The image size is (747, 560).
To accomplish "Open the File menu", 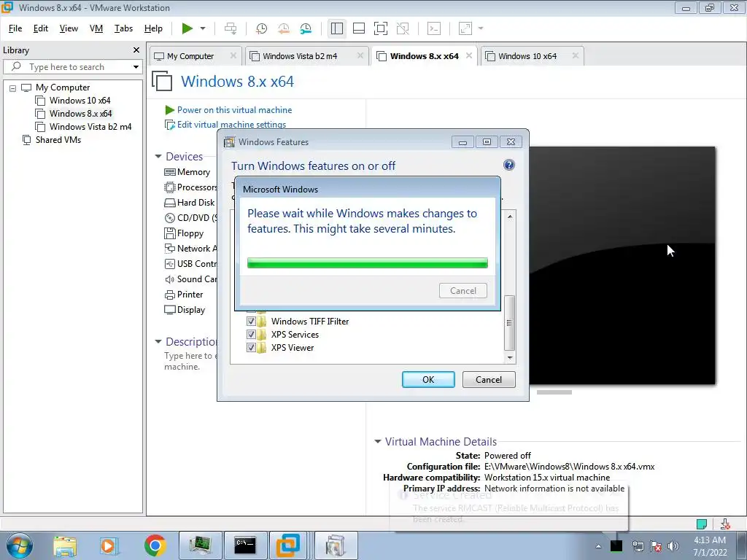I will coord(15,28).
